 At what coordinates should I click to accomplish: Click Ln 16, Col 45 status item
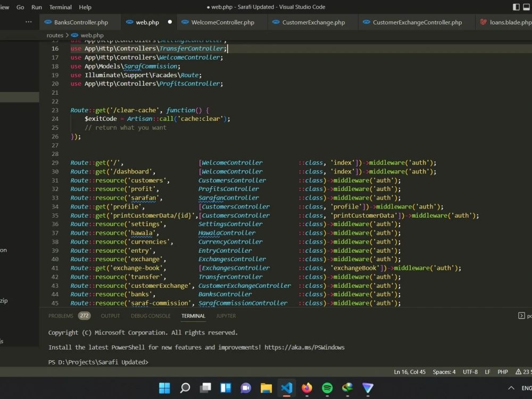click(x=410, y=372)
